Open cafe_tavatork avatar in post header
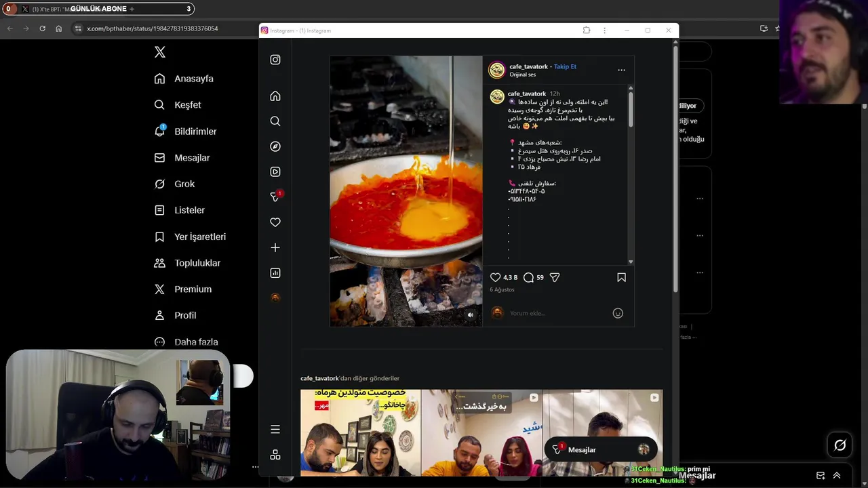This screenshot has width=868, height=488. [x=497, y=70]
